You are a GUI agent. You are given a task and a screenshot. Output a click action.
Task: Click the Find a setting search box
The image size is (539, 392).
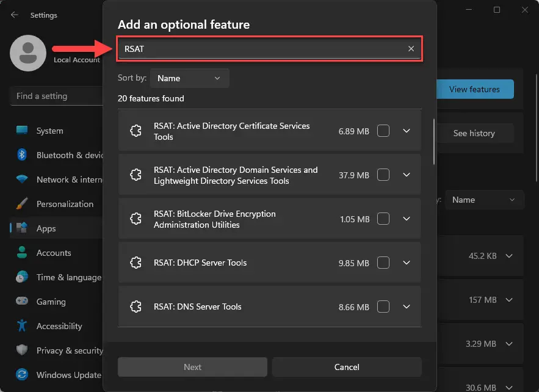click(57, 96)
